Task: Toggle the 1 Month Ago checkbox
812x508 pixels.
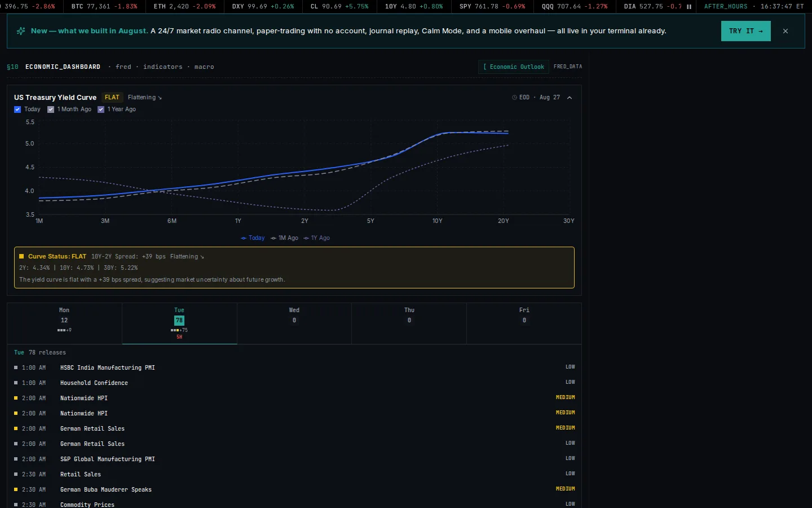Action: (x=51, y=110)
